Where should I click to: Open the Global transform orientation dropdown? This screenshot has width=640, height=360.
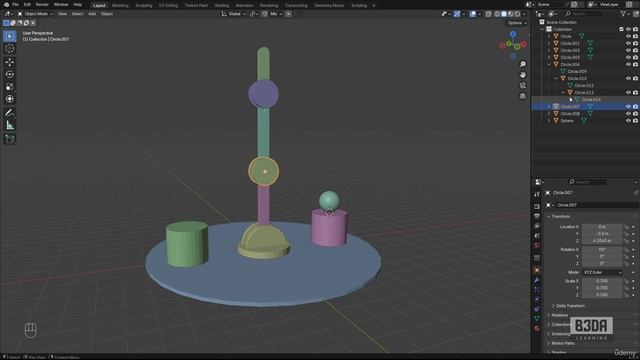(233, 14)
